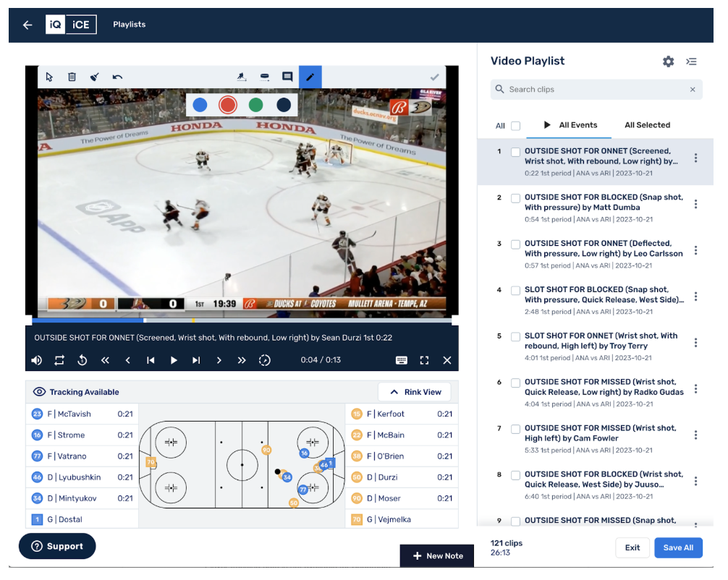The height and width of the screenshot is (580, 728).
Task: Select clip 8 Juuso checkbox
Action: click(x=515, y=476)
